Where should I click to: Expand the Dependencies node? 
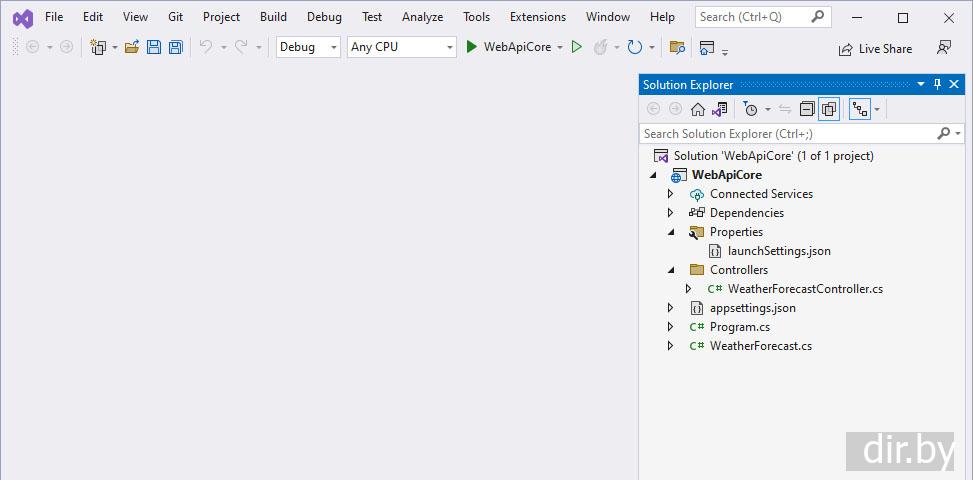[670, 213]
